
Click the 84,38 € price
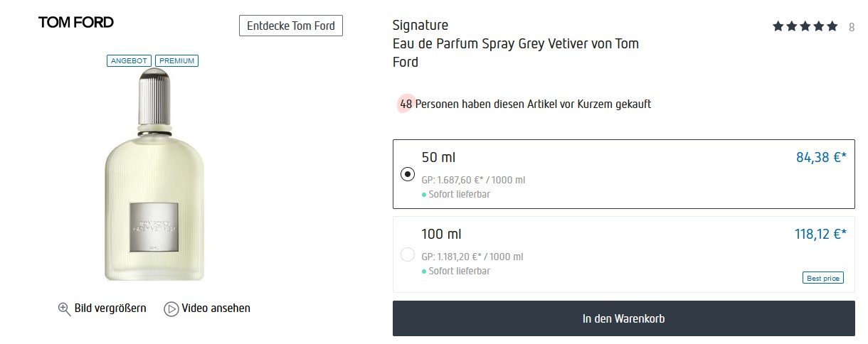tap(821, 158)
